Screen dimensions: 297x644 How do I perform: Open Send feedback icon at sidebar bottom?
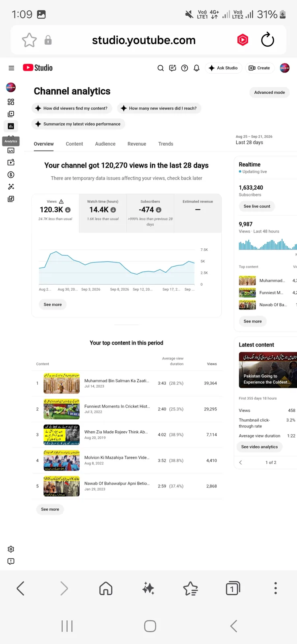click(x=11, y=561)
